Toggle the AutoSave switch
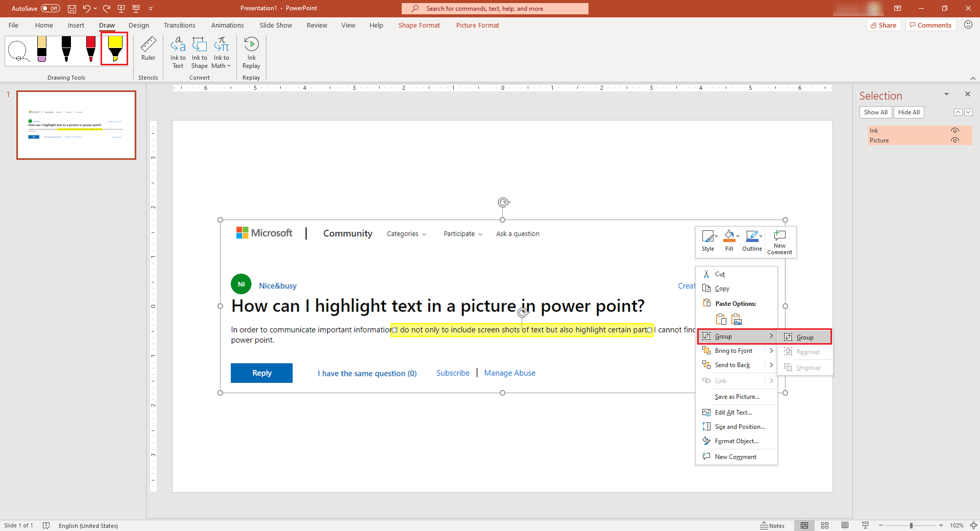 (x=50, y=8)
